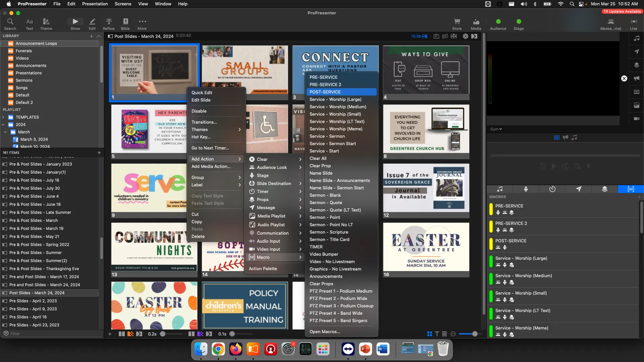Toggle the Audience output on/off
This screenshot has width=644, height=362.
[498, 22]
